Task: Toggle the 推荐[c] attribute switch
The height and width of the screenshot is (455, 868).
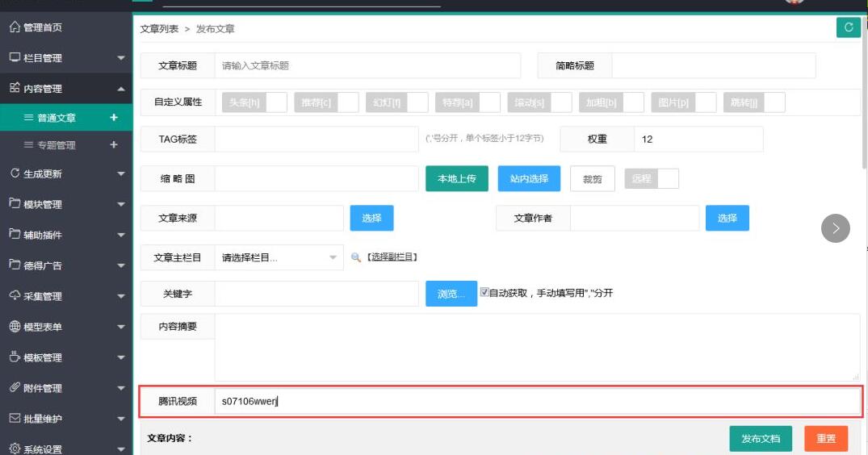Action: tap(326, 102)
